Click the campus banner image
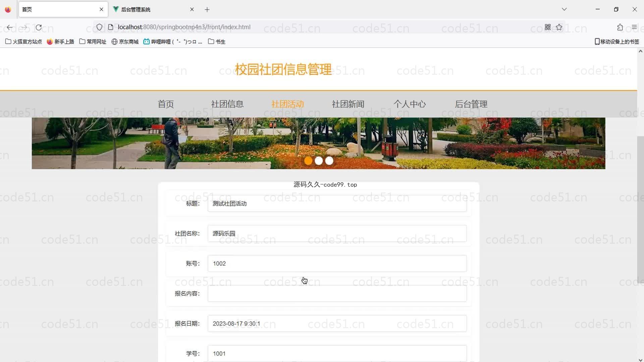The height and width of the screenshot is (362, 644). (x=318, y=143)
